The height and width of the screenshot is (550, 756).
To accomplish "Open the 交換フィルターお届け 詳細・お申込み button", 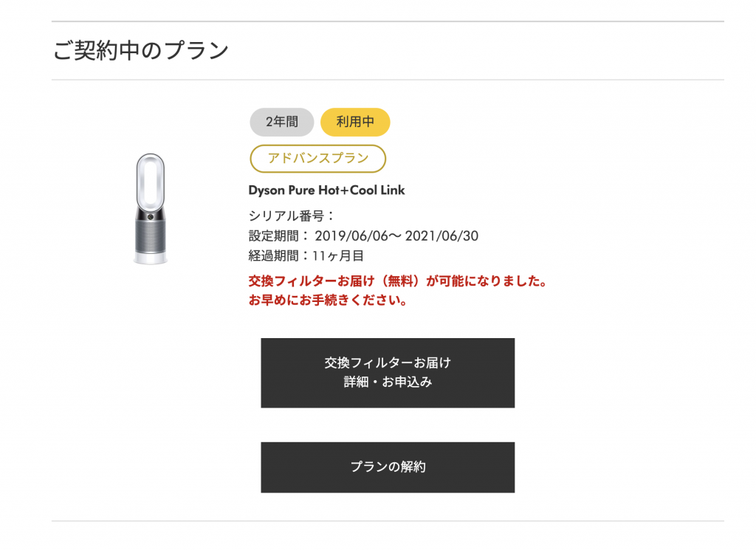I will [x=388, y=373].
